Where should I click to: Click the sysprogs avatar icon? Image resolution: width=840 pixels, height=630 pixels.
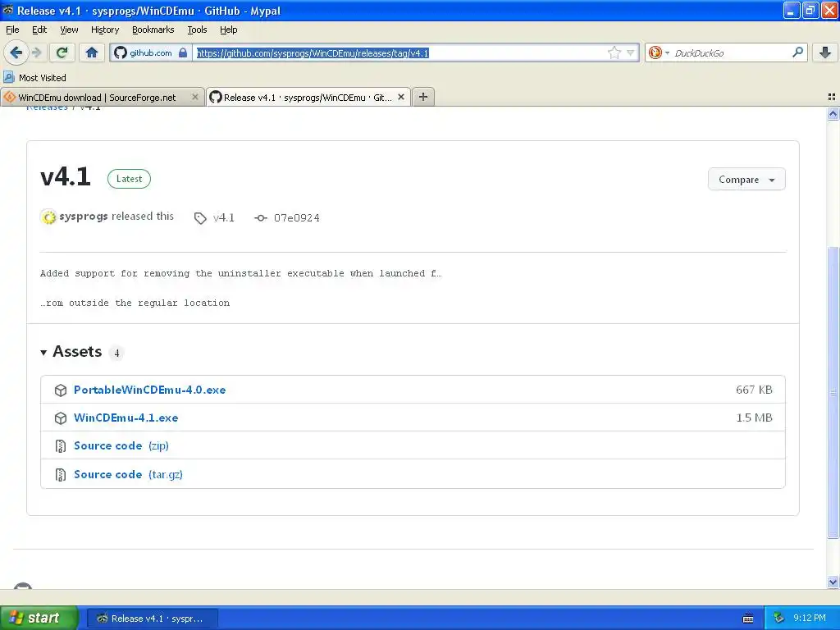point(48,217)
